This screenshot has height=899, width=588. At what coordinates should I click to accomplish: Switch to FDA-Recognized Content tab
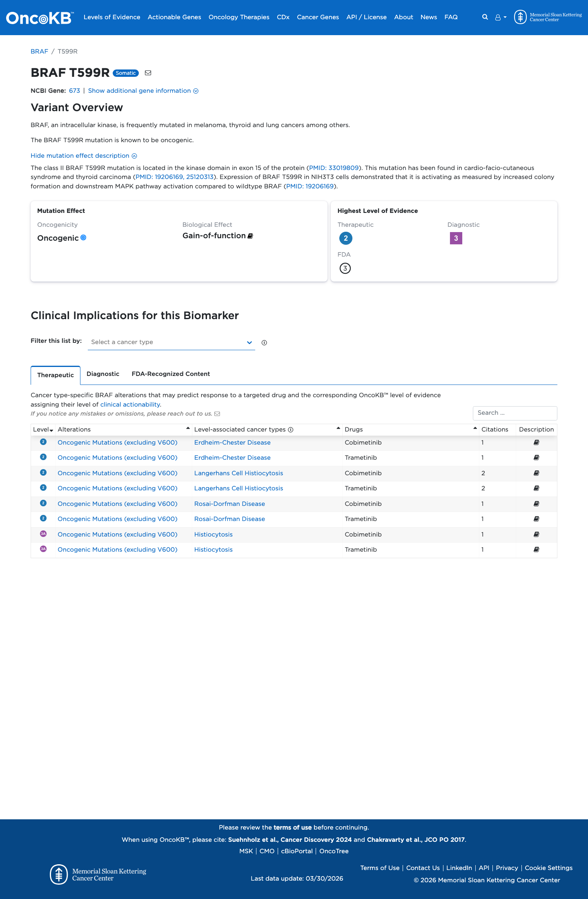point(171,374)
